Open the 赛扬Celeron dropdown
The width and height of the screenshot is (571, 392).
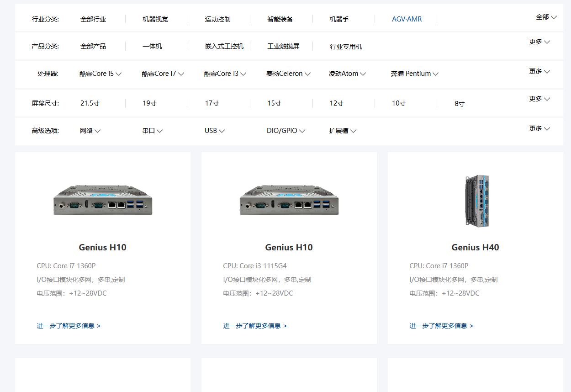pyautogui.click(x=289, y=74)
